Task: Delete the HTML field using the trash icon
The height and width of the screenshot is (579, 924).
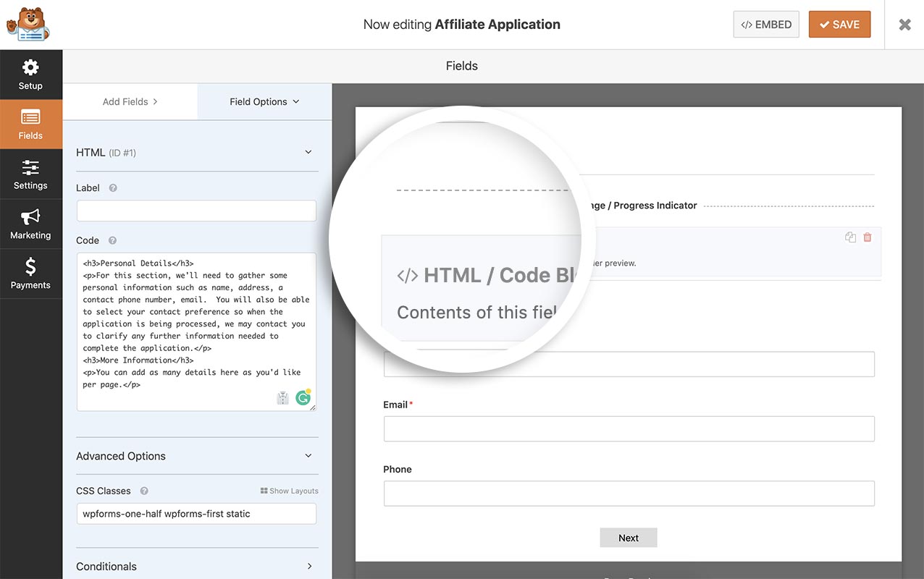Action: point(867,237)
